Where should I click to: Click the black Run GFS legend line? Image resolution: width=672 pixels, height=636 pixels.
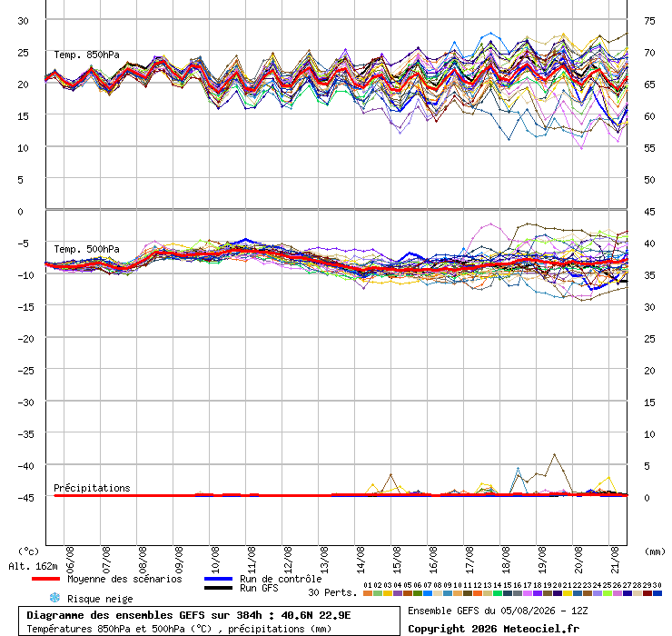point(218,588)
